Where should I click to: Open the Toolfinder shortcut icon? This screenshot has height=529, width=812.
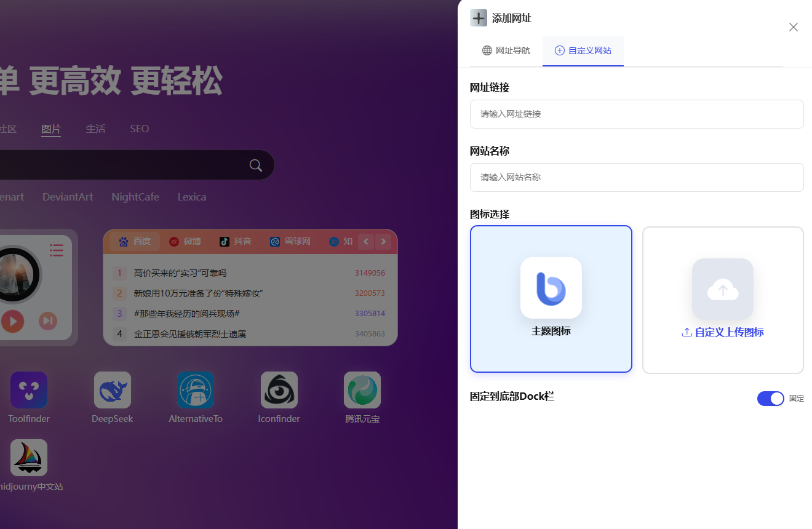click(29, 390)
